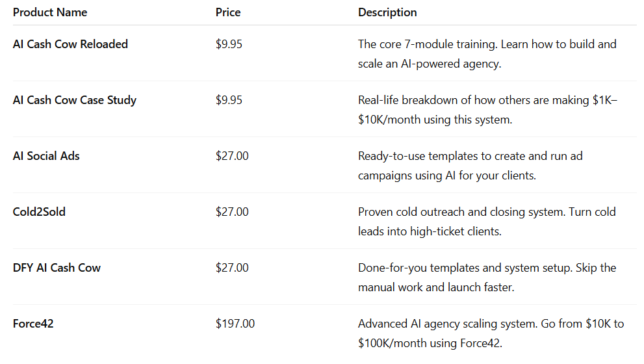Click the core 7-module training description
Viewport: 644px width, 364px height.
pyautogui.click(x=487, y=54)
